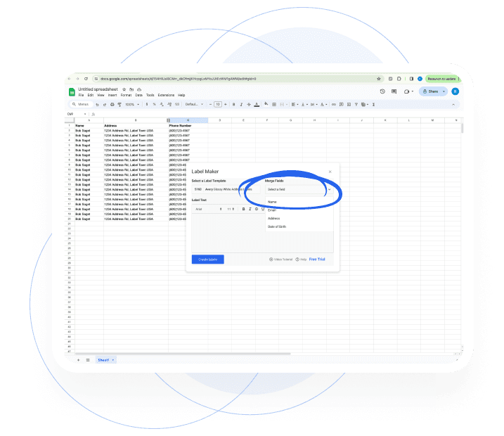Viewport: 504px width, 436px height.
Task: Reload the browser page
Action: [x=86, y=79]
